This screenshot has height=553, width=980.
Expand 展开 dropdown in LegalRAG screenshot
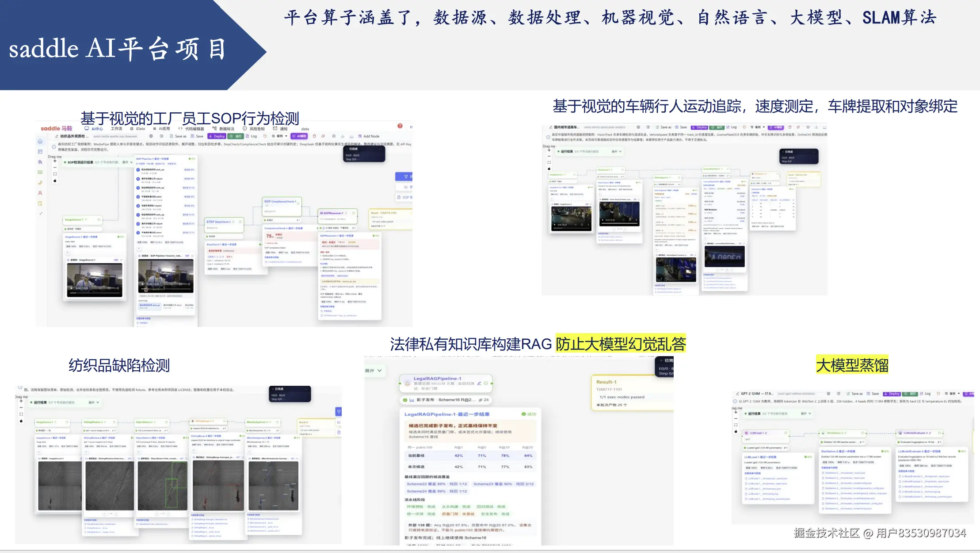(x=374, y=370)
